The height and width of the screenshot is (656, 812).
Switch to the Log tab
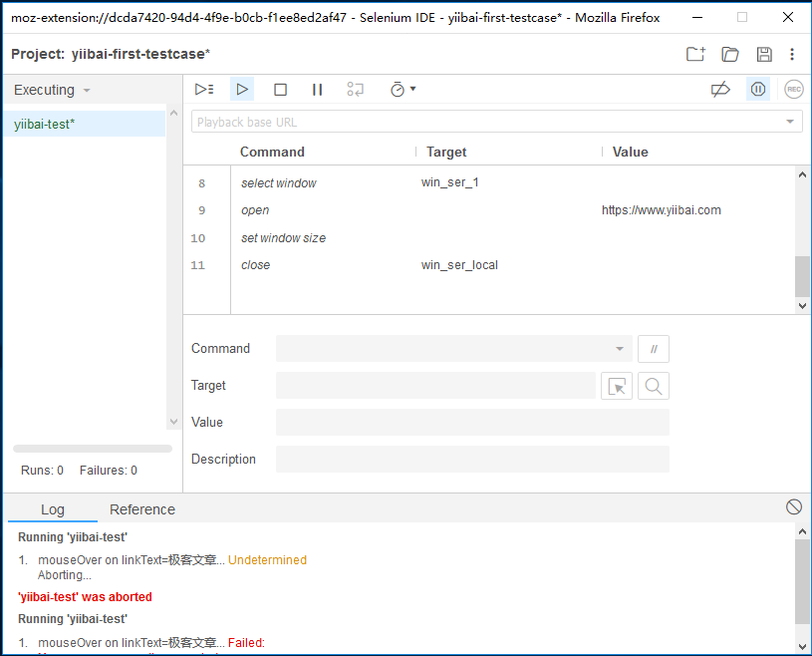point(53,509)
